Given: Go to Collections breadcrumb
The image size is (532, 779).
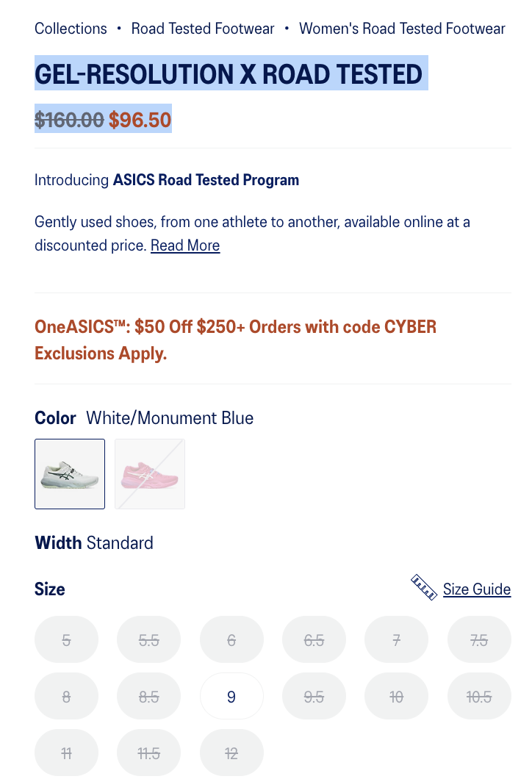Looking at the screenshot, I should point(71,29).
